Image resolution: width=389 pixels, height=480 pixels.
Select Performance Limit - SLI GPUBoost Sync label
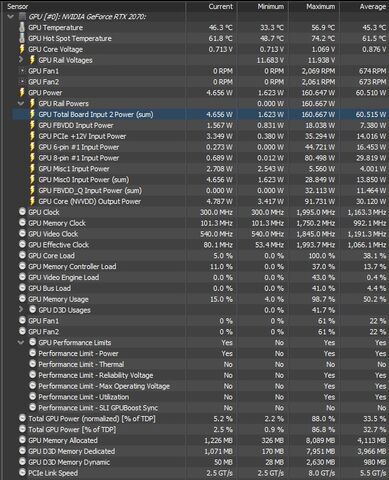point(98,408)
